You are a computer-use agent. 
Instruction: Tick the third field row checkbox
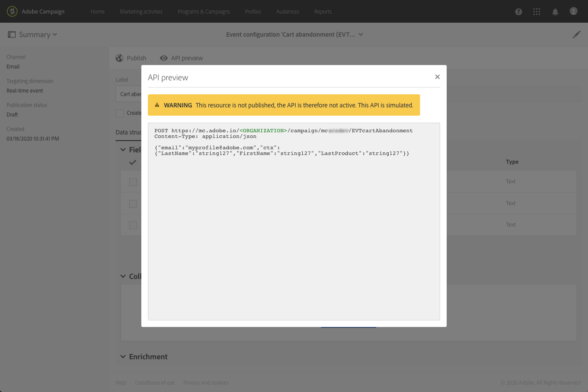coord(133,225)
